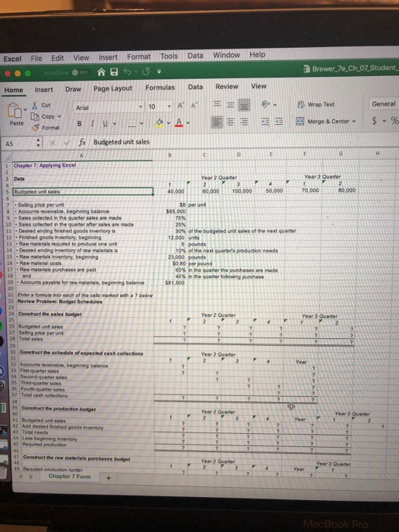This screenshot has height=532, width=399.
Task: Apply the yellow fill color bucket
Action: [160, 122]
